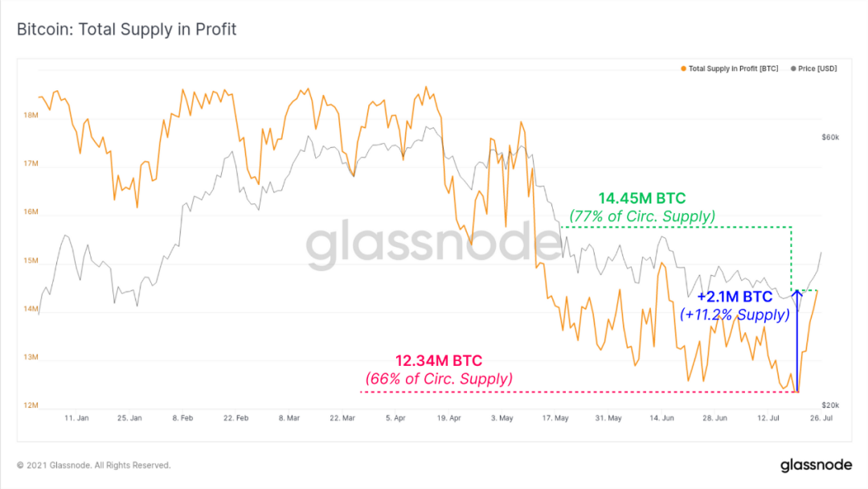Viewport: 868px width, 489px height.
Task: Click the 77% of Circ. Supply label
Action: coord(642,216)
